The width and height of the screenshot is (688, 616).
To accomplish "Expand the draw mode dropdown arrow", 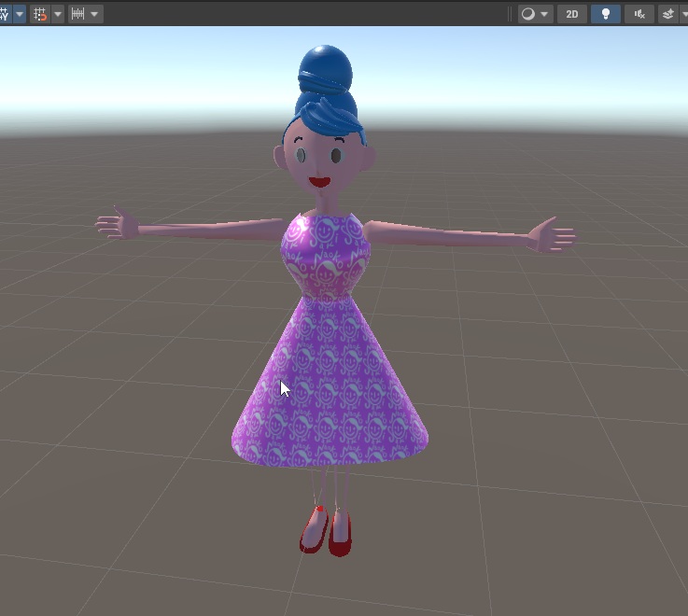I will pyautogui.click(x=545, y=14).
